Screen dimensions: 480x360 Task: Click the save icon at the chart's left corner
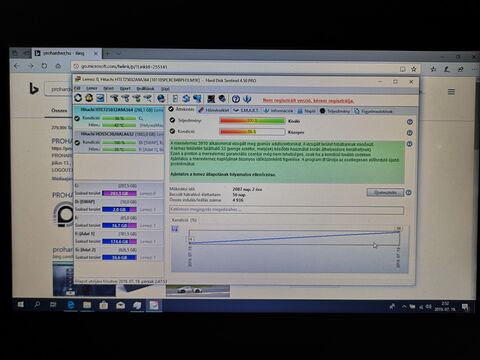click(x=175, y=229)
